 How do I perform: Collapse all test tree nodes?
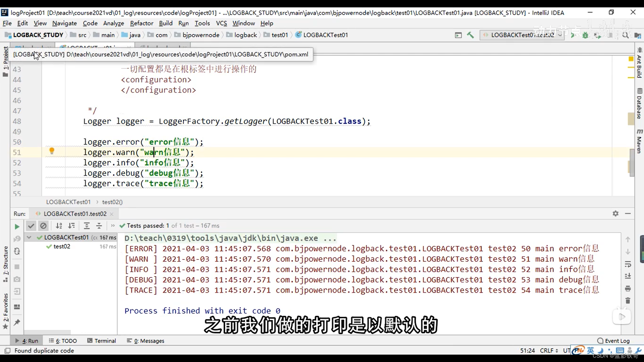(99, 226)
